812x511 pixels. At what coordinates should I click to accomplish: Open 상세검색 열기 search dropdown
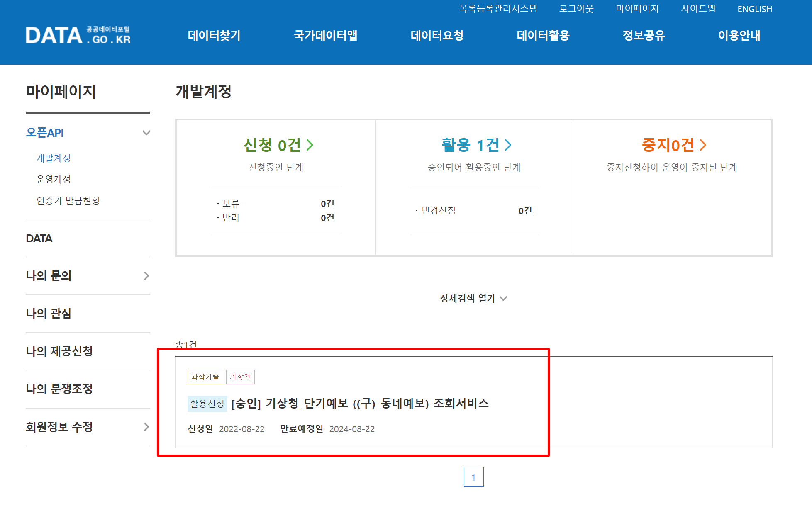pyautogui.click(x=473, y=298)
